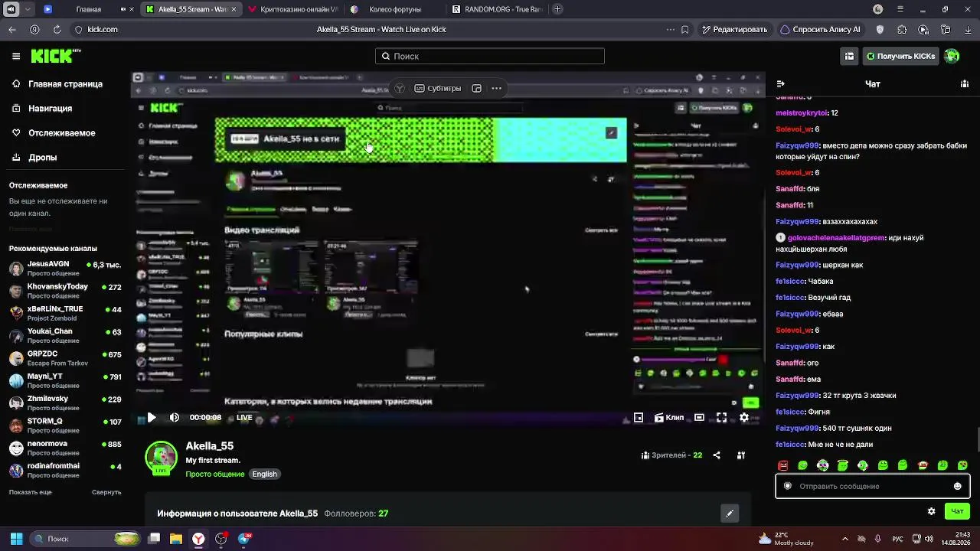The height and width of the screenshot is (551, 980).
Task: Enable picture-in-picture mode on player
Action: [639, 418]
